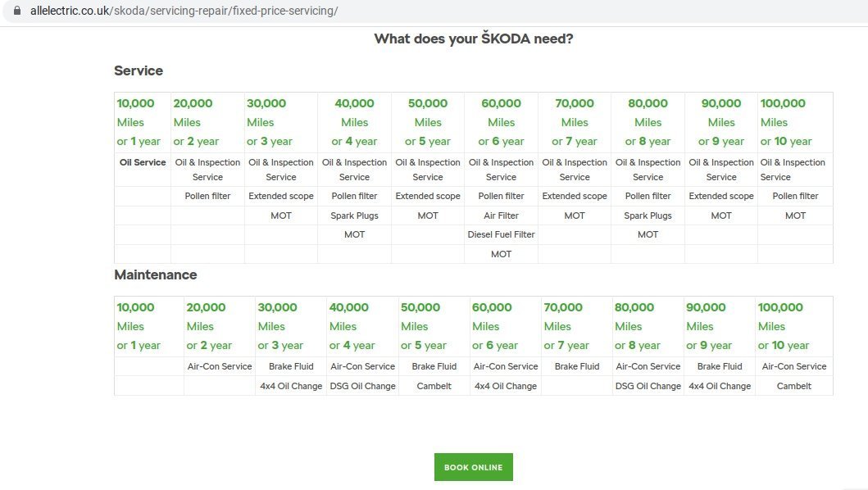The width and height of the screenshot is (868, 490).
Task: Click the Air-Con Service cell under 20,000 Miles maintenance
Action: [219, 366]
